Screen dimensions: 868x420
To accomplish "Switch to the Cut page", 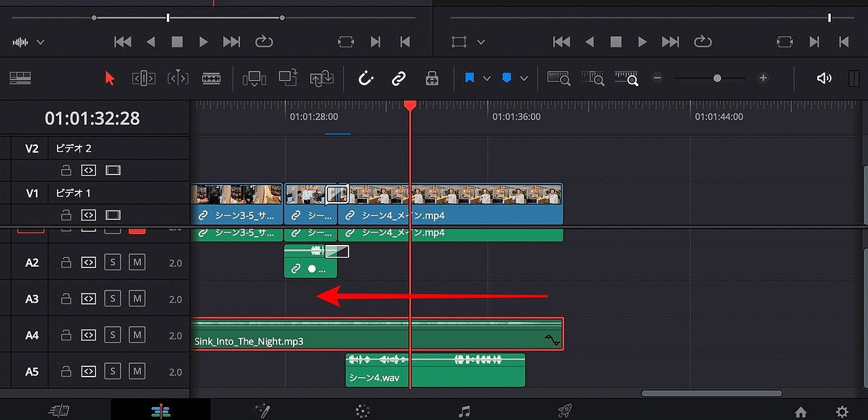I will click(x=59, y=411).
